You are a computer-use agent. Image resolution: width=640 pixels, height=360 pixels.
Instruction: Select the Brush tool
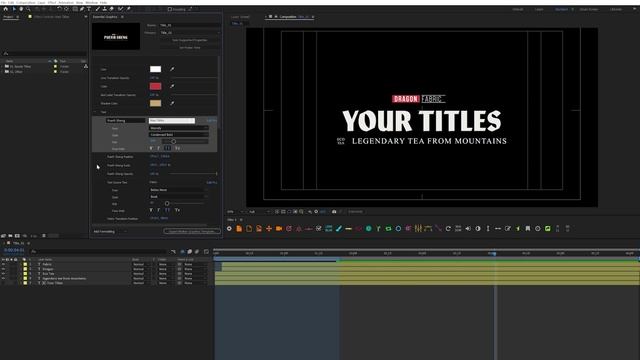[x=98, y=9]
